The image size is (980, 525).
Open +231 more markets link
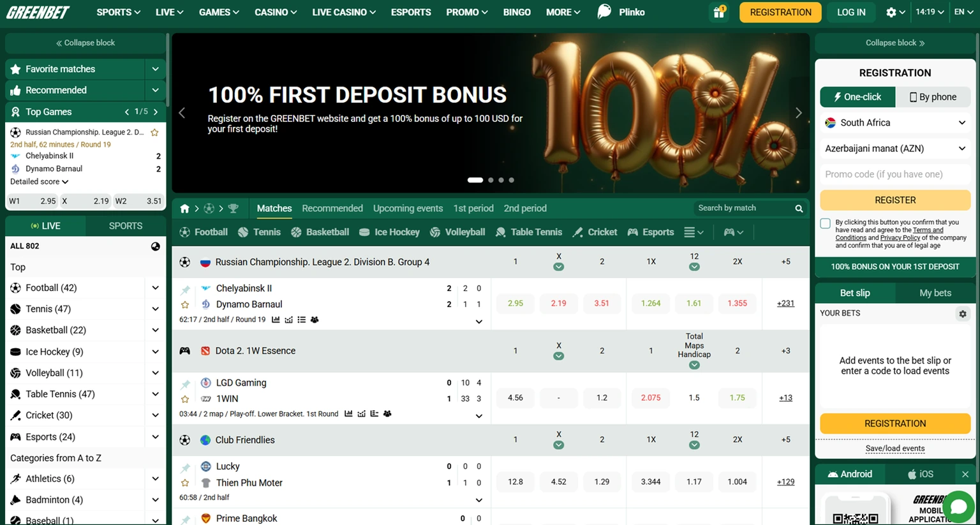coord(785,304)
